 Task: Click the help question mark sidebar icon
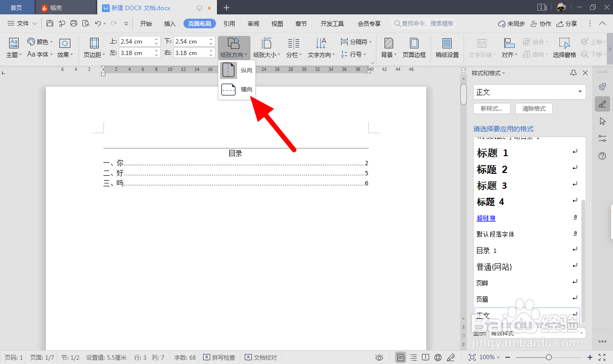click(602, 156)
